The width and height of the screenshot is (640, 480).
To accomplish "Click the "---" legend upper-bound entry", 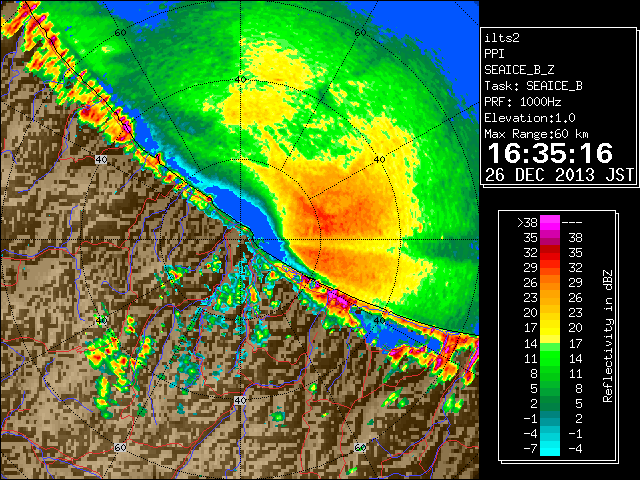I will 572,223.
